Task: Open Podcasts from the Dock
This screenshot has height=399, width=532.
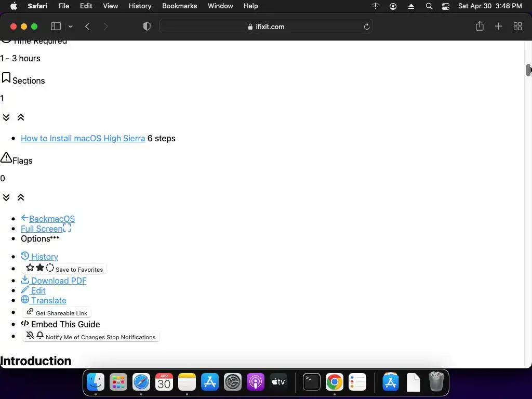Action: [256, 382]
